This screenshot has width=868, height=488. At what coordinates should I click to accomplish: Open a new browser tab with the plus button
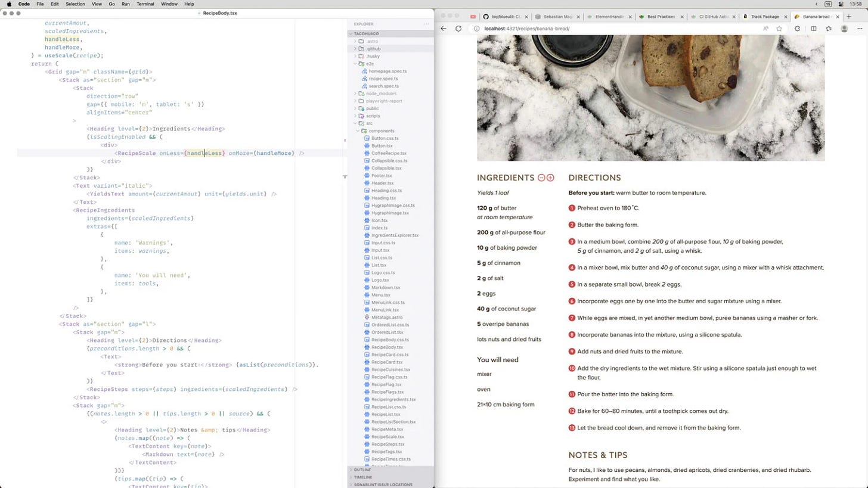(x=849, y=17)
